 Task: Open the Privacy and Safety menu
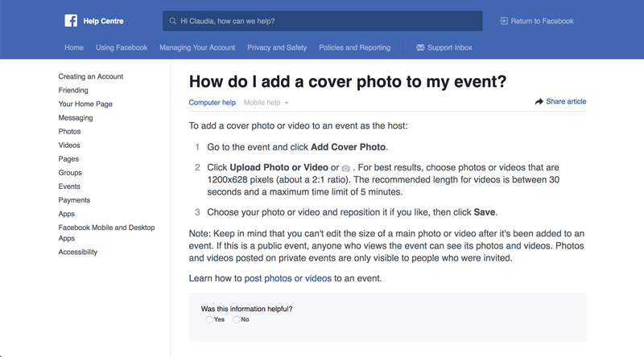277,48
